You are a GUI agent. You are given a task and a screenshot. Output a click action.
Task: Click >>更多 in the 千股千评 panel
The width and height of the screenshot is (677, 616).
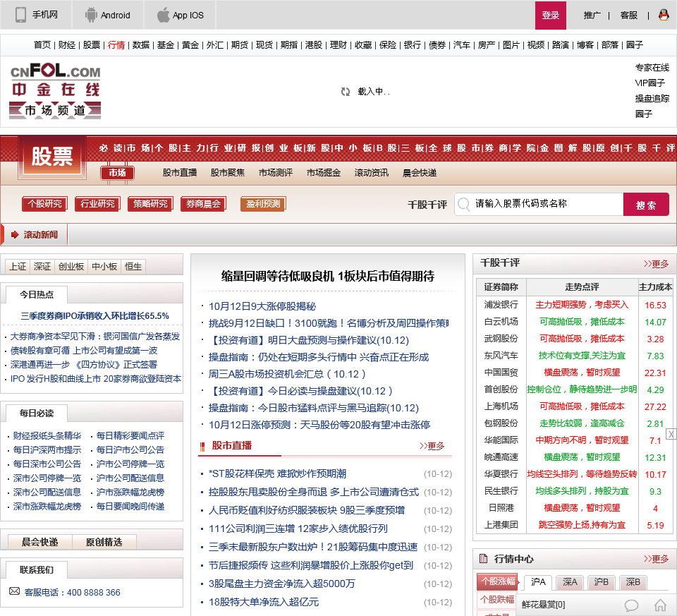(656, 263)
